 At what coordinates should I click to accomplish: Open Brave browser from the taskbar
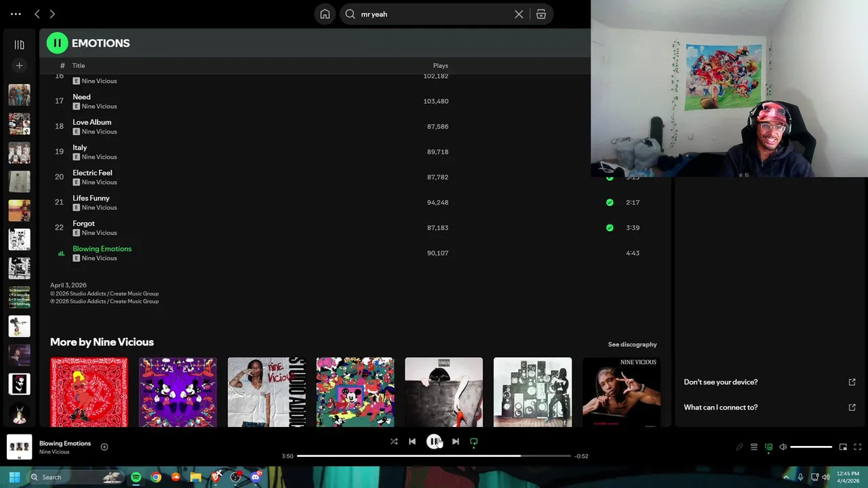(x=216, y=477)
